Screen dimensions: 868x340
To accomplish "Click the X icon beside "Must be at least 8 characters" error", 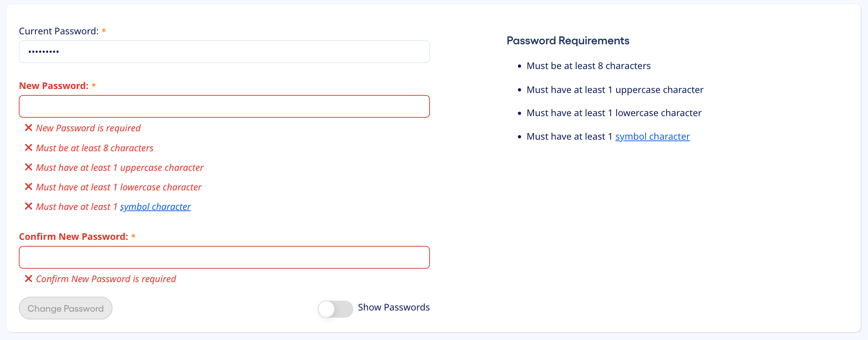I will coord(28,148).
